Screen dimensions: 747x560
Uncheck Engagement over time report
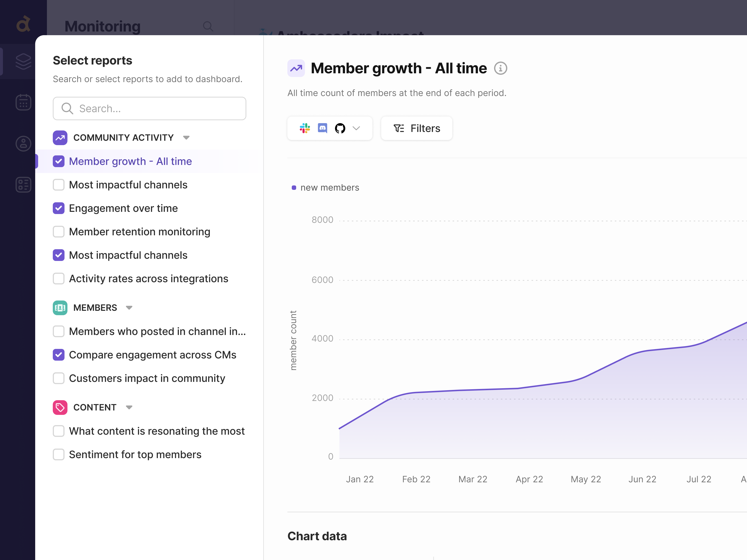pyautogui.click(x=58, y=208)
